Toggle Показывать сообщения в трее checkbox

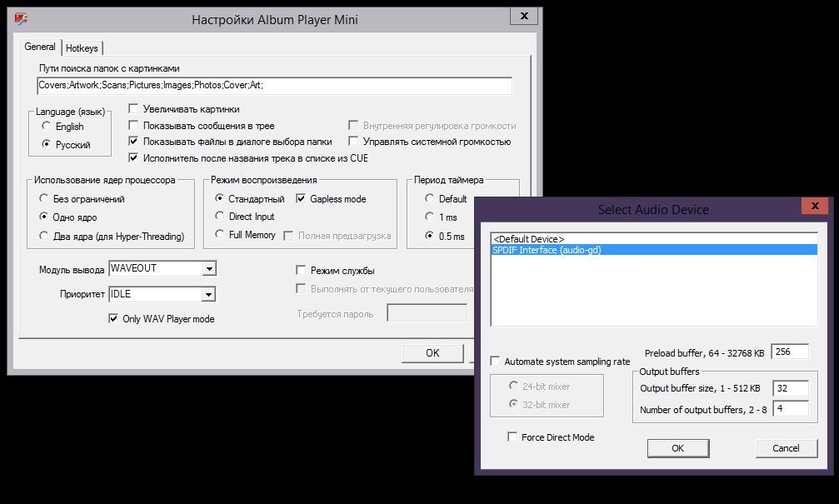[133, 125]
